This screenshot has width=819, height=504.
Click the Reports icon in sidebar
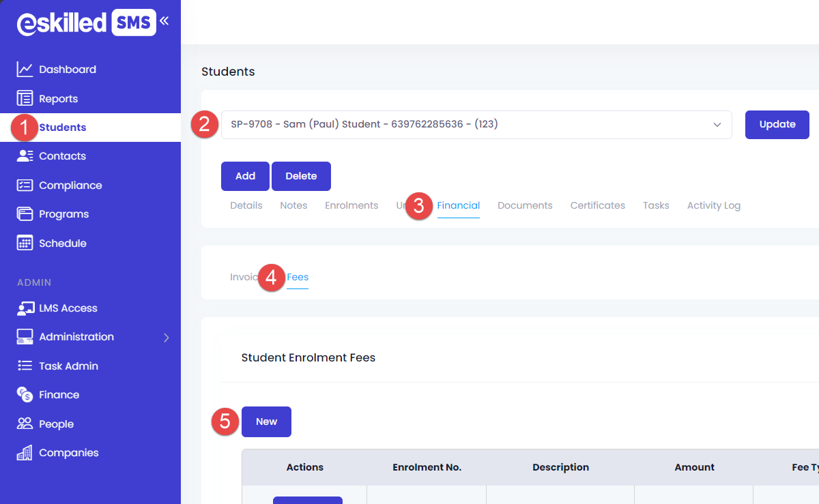pyautogui.click(x=25, y=99)
